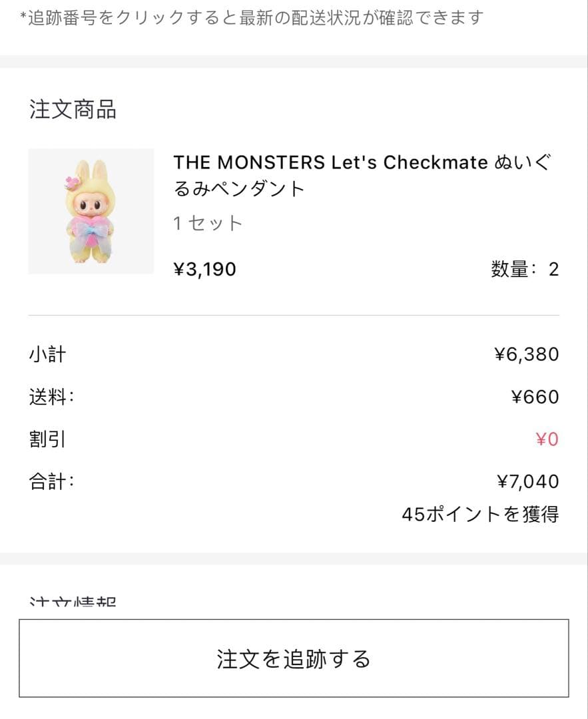Select the 注文商品 section heading
Image resolution: width=588 pixels, height=719 pixels.
point(73,109)
